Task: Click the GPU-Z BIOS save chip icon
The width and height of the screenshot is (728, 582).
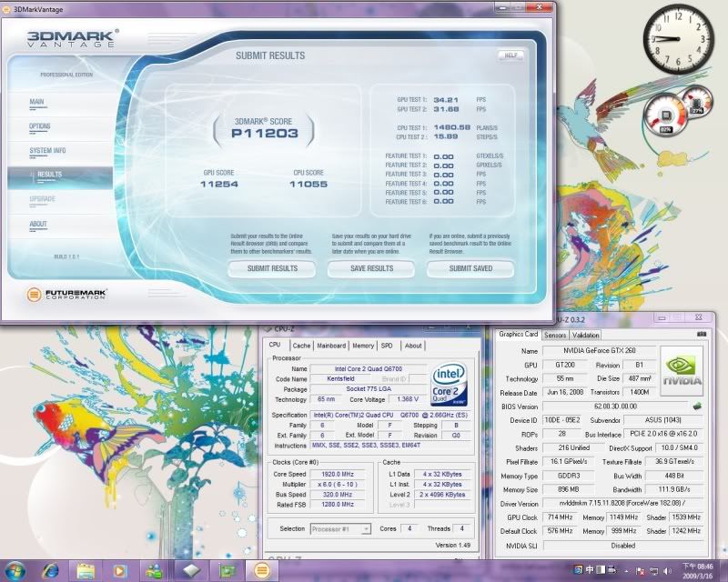Action: coord(696,406)
